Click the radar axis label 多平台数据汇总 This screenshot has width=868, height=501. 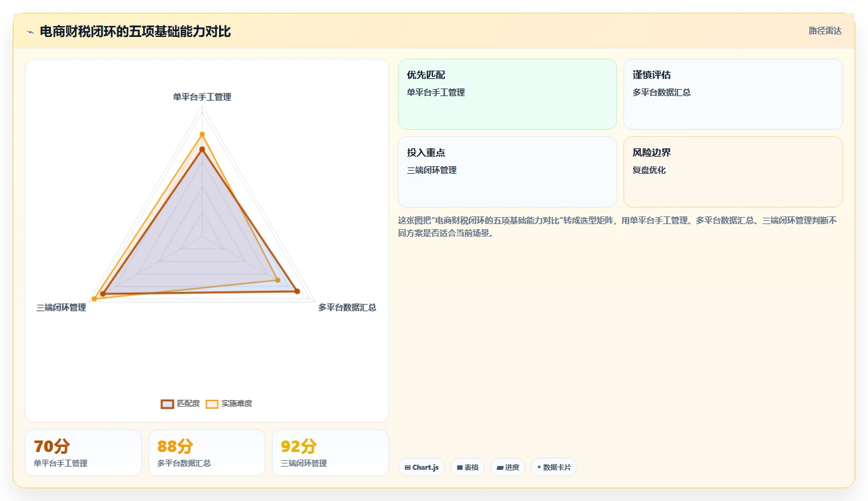pos(347,307)
